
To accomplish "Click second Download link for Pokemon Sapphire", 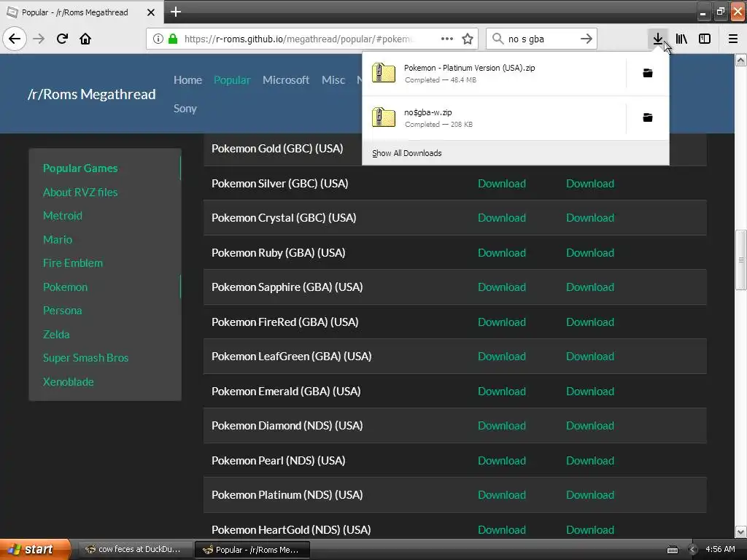I will (589, 287).
